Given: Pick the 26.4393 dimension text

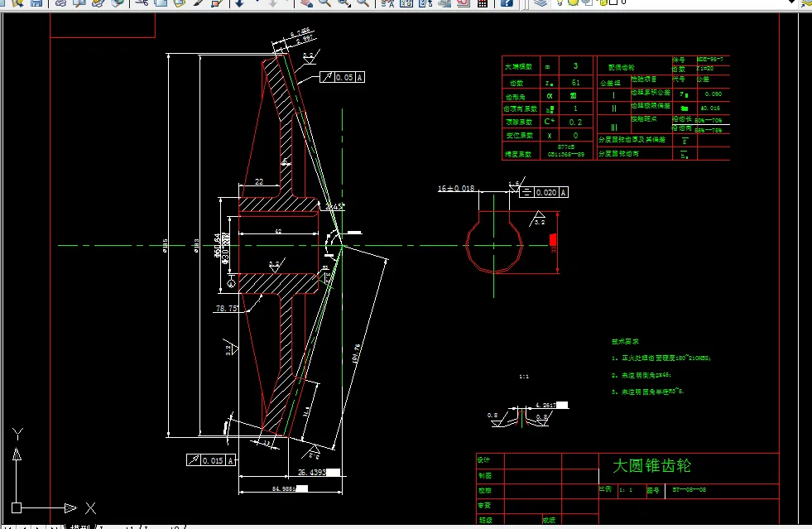Looking at the screenshot, I should (312, 472).
